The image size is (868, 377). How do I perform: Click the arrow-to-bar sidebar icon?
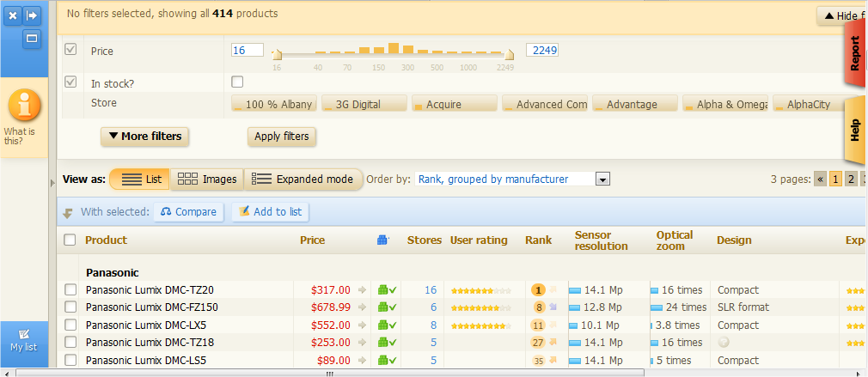pos(32,15)
